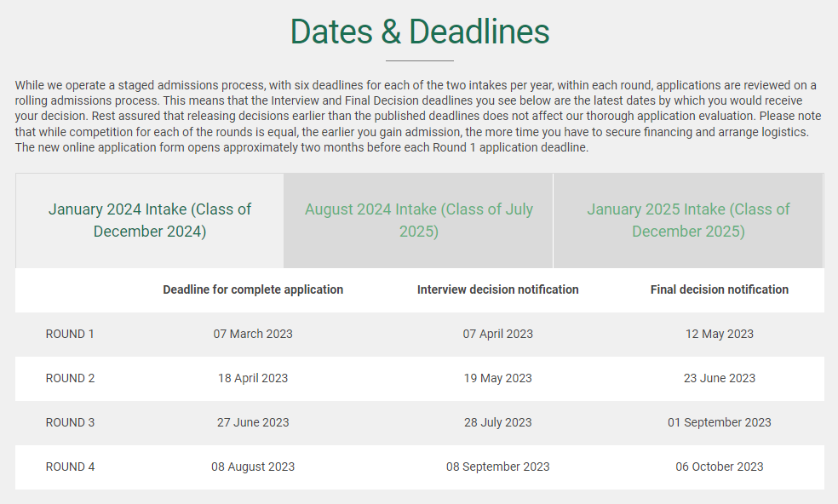The height and width of the screenshot is (504, 838).
Task: Click the 01 September 2023 cell
Action: click(720, 423)
